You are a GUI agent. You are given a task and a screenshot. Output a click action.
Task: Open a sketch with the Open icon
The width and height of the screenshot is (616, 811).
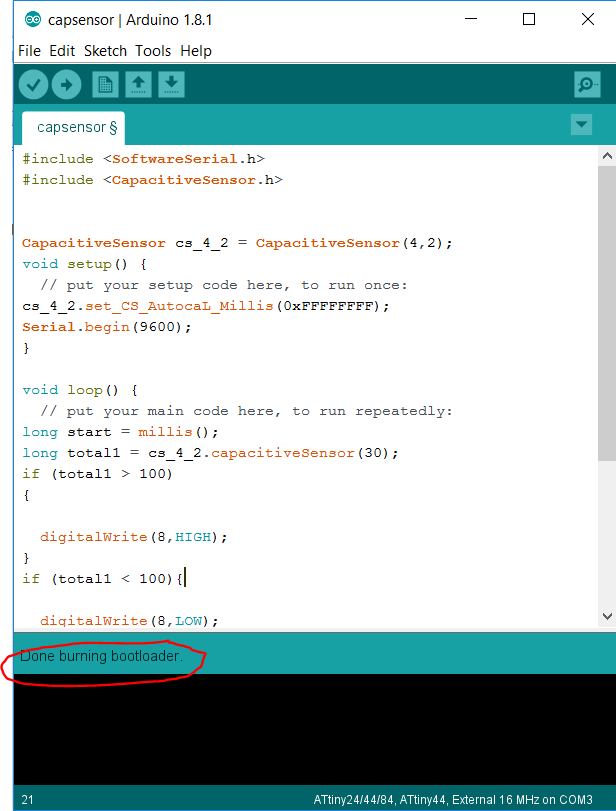pyautogui.click(x=139, y=84)
